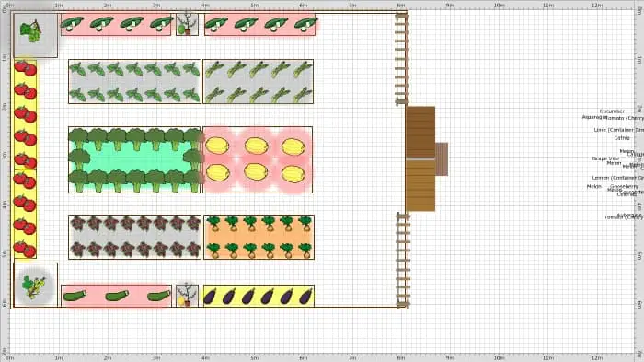Image resolution: width=644 pixels, height=362 pixels.
Task: Select the lower-middle melon in the melon bed
Action: point(256,172)
